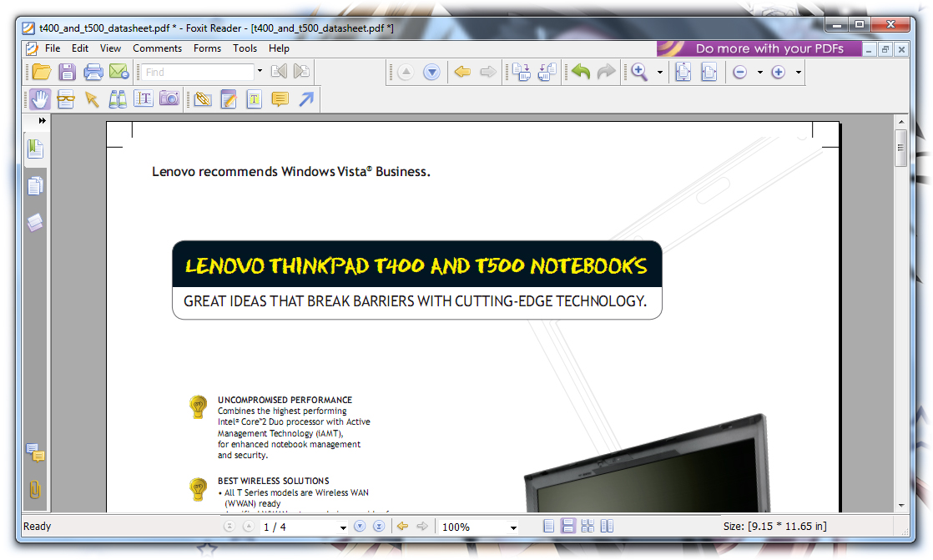Open the Forms menu

point(207,48)
